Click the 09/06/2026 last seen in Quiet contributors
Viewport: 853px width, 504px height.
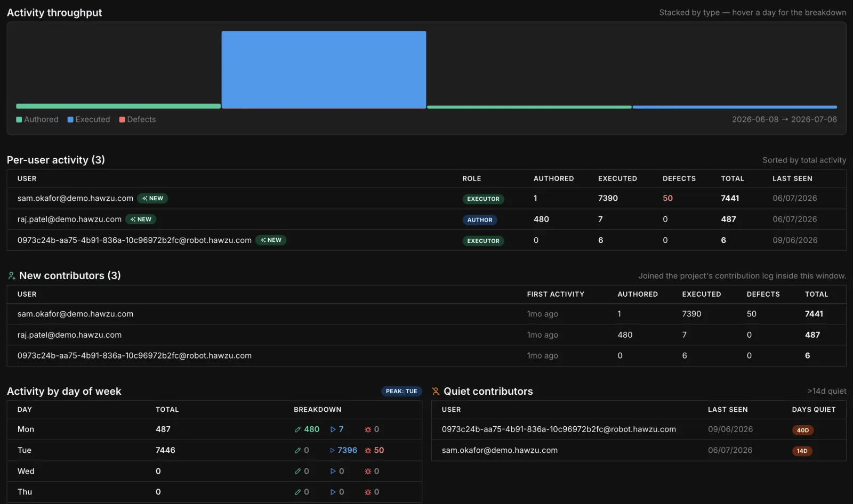pyautogui.click(x=730, y=429)
